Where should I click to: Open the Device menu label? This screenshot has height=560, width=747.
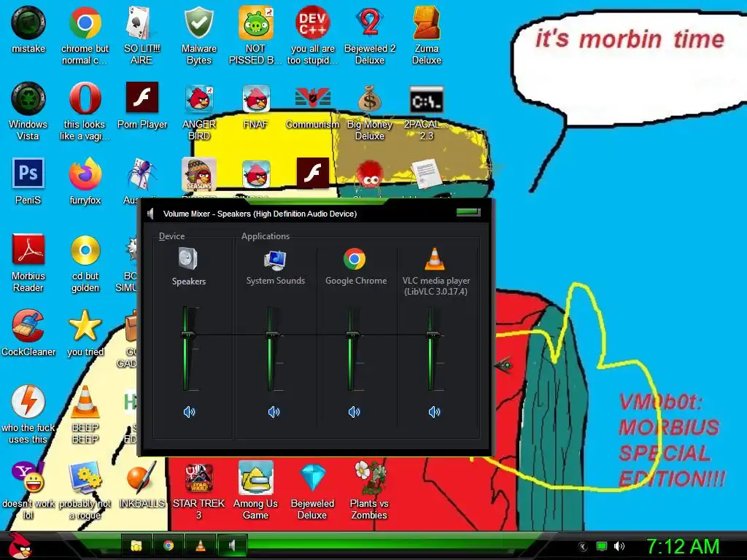[x=171, y=236]
